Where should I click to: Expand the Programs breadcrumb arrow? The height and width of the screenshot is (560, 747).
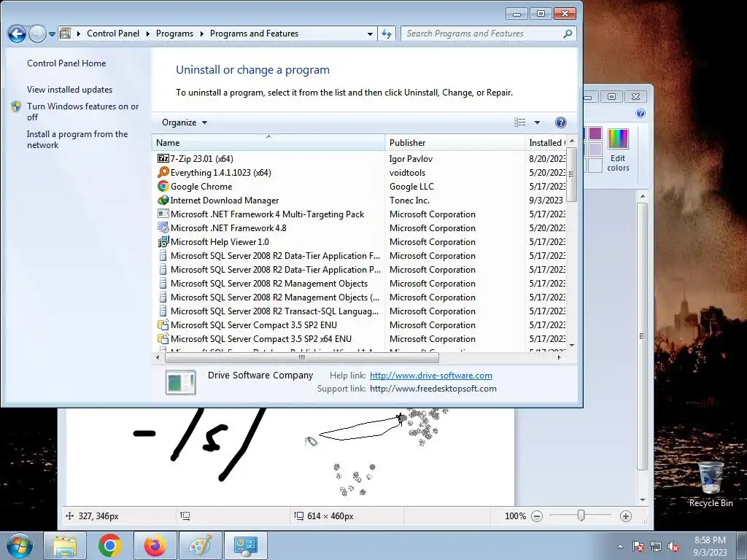(x=201, y=34)
